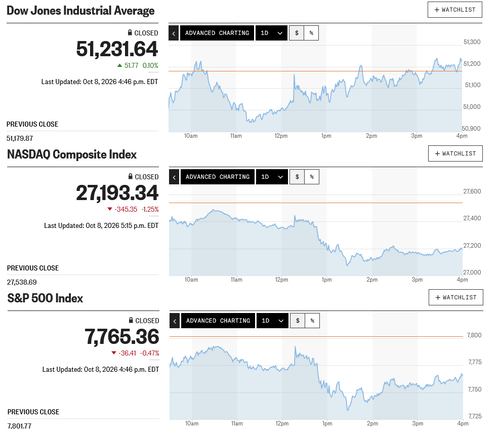Viewport: 500px width, 429px height.
Task: Open Advanced Charting for Dow Jones
Action: 217,33
